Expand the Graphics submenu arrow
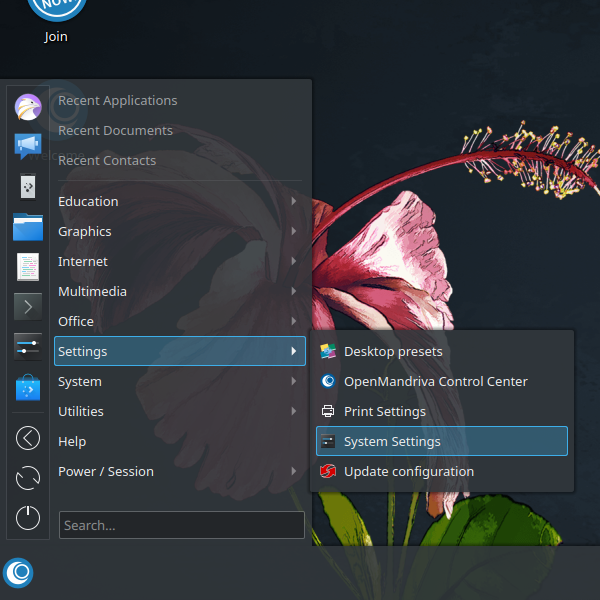 coord(293,231)
